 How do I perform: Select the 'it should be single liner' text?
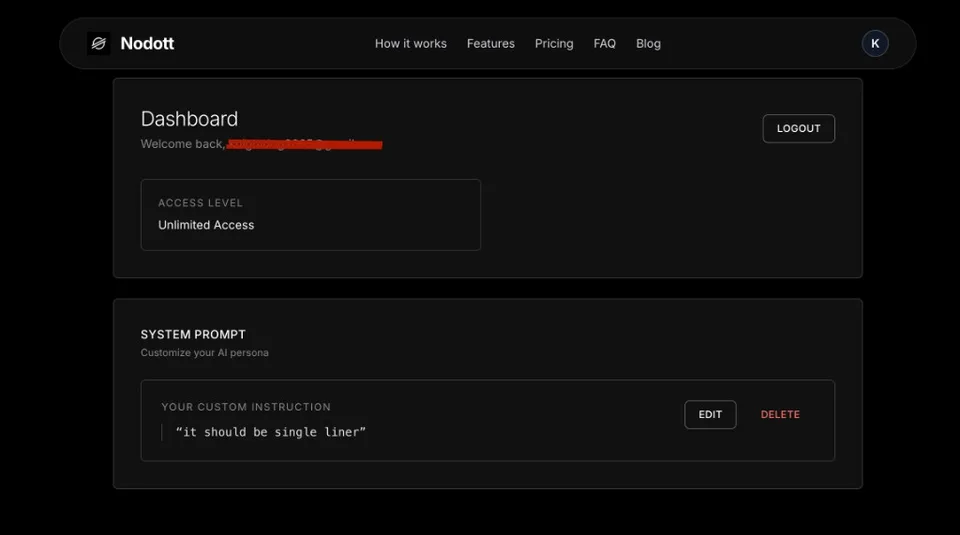pyautogui.click(x=271, y=432)
